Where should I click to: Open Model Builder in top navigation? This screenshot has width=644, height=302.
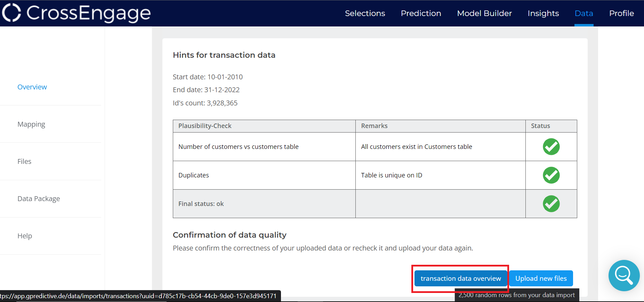pos(484,13)
